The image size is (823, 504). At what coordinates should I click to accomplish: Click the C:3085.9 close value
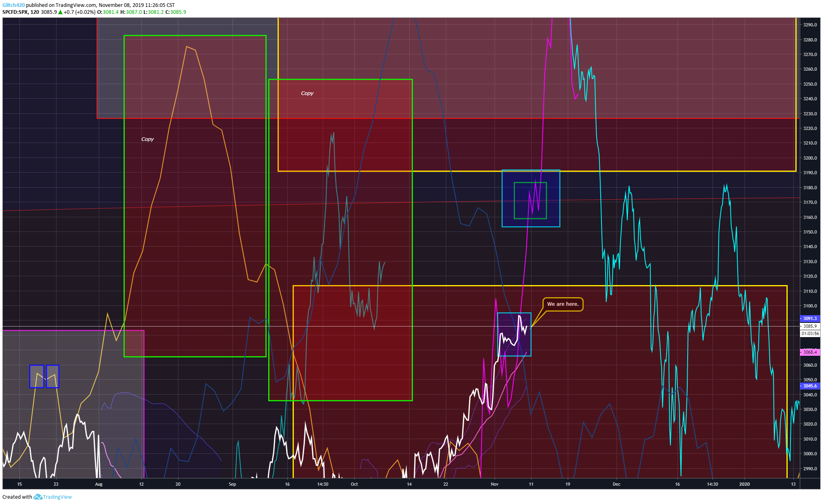coord(176,12)
